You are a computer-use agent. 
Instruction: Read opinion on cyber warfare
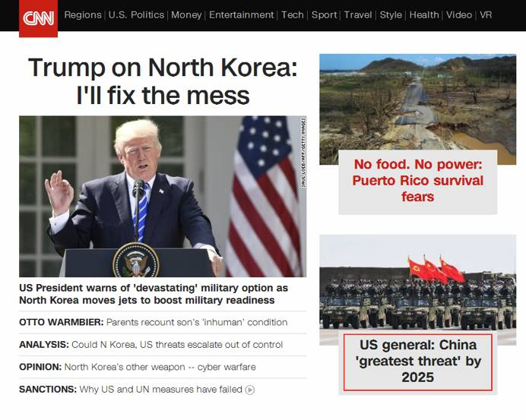[138, 367]
